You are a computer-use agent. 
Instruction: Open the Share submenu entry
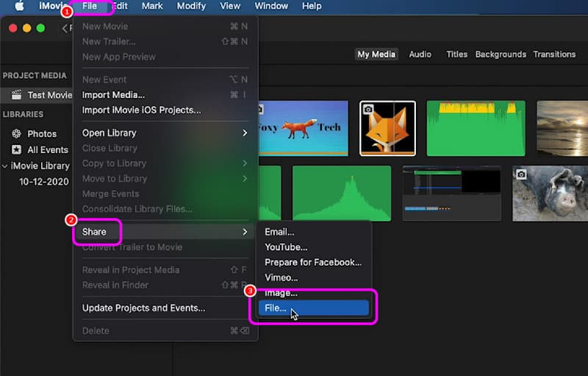(x=165, y=232)
